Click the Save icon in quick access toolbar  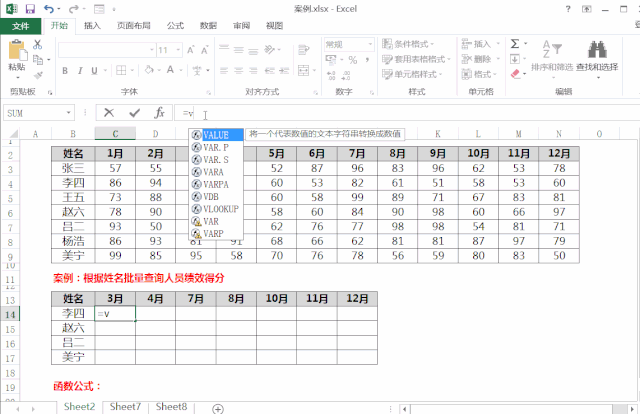coord(30,9)
